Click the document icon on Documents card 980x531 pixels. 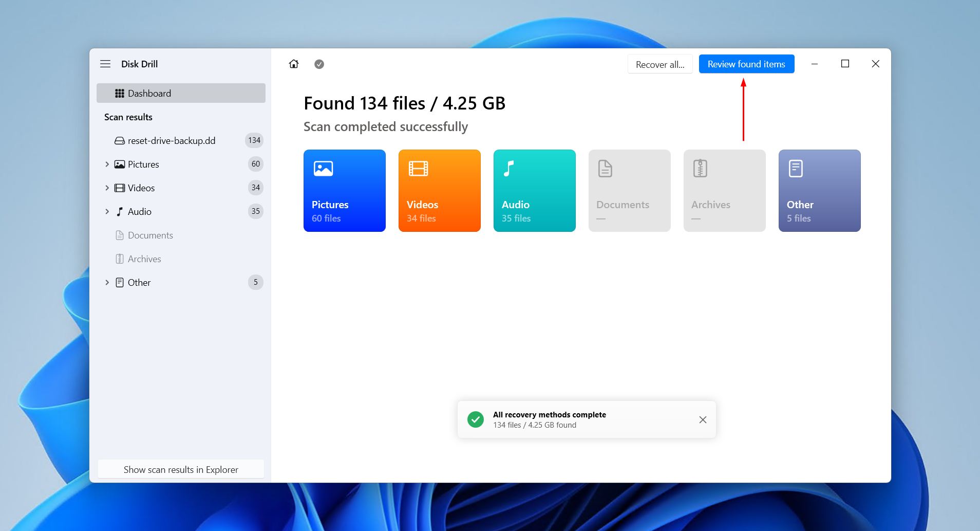tap(605, 169)
